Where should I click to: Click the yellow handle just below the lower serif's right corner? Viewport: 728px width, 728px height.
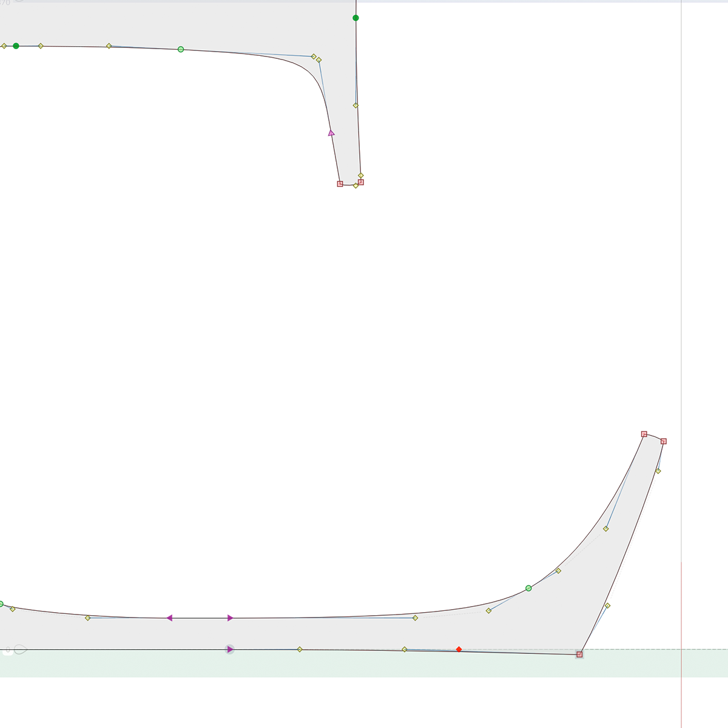[x=658, y=471]
